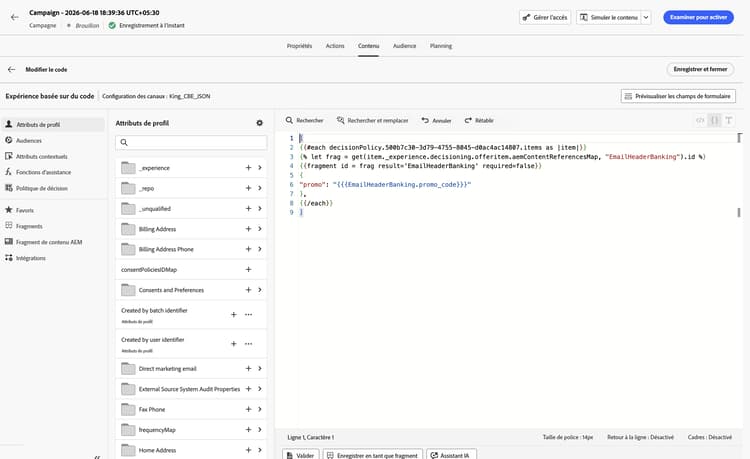Click code line 6 promo text
The height and width of the screenshot is (459, 750).
tap(385, 185)
